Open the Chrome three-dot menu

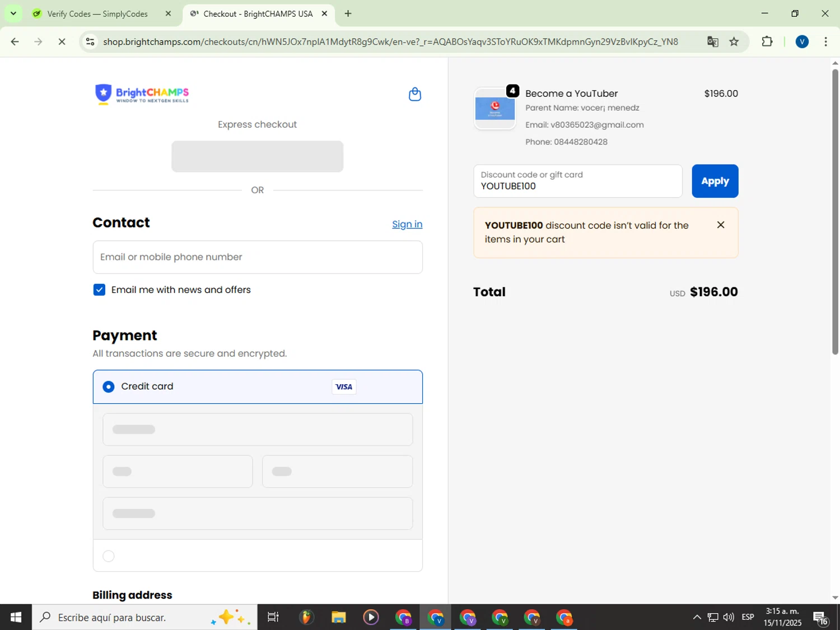tap(825, 41)
